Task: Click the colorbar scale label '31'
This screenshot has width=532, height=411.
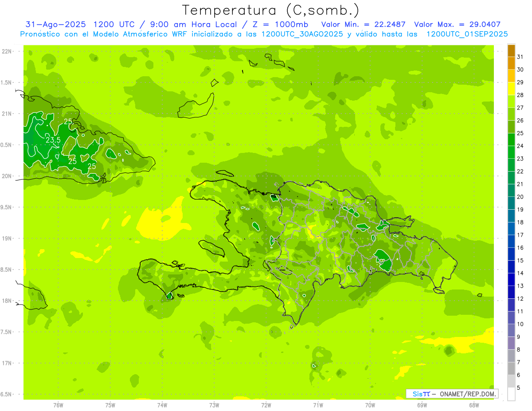Action: [x=520, y=57]
